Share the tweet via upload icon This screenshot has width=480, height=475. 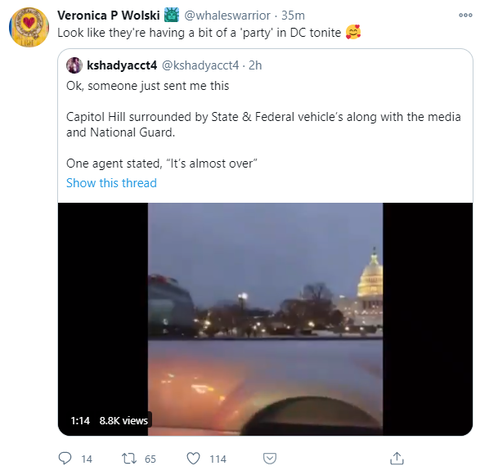pos(397,458)
